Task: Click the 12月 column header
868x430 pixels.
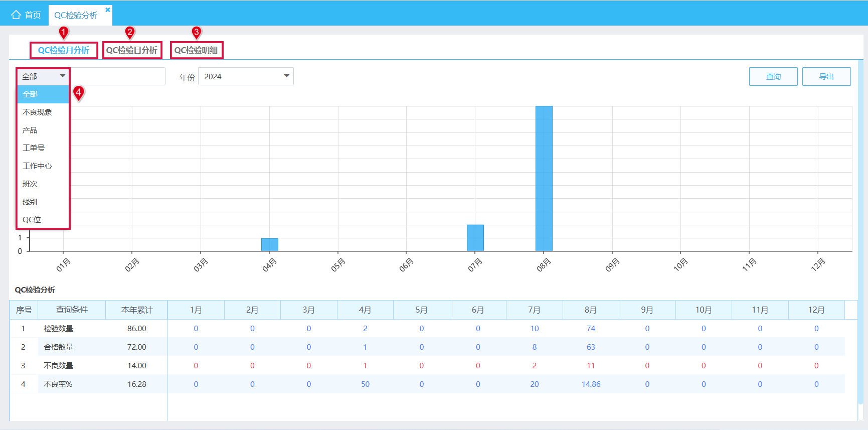Action: click(x=816, y=310)
